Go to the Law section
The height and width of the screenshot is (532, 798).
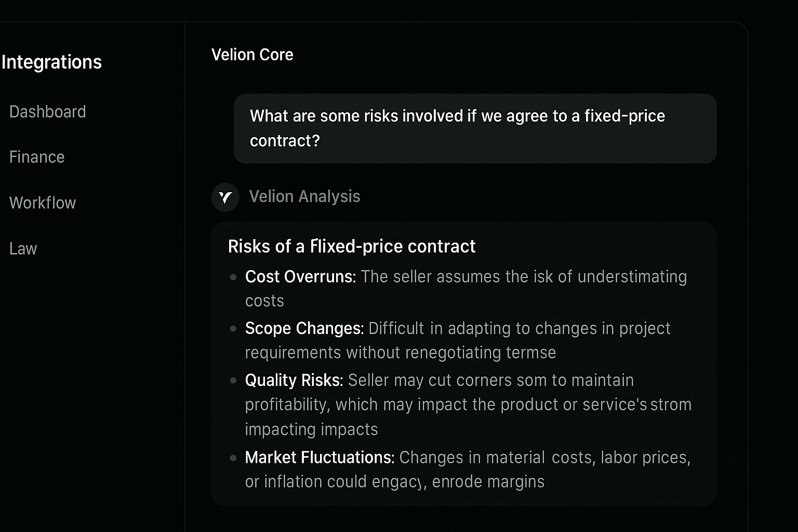[x=23, y=248]
